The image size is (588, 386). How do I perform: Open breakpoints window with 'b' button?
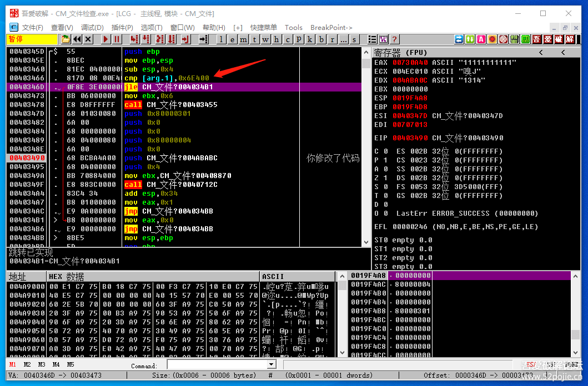tap(321, 39)
